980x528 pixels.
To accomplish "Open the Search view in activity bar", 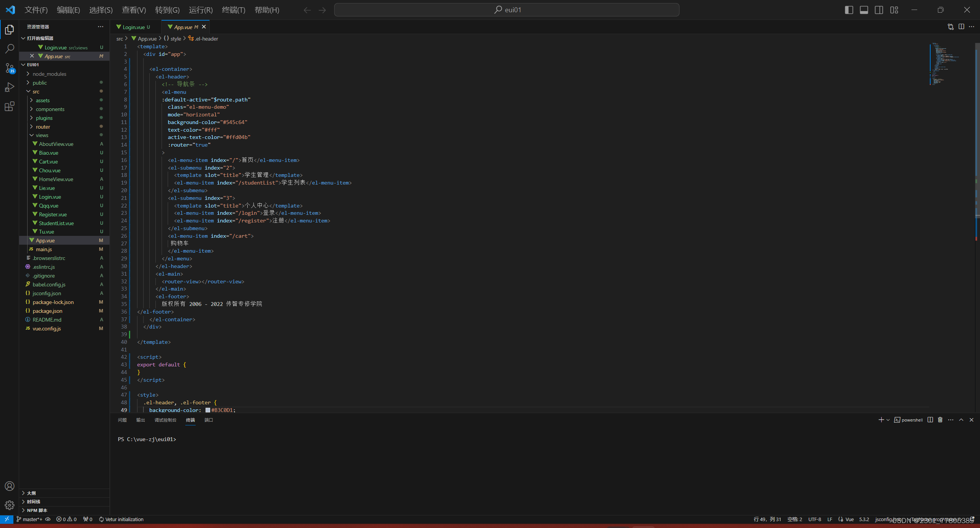I will 10,49.
